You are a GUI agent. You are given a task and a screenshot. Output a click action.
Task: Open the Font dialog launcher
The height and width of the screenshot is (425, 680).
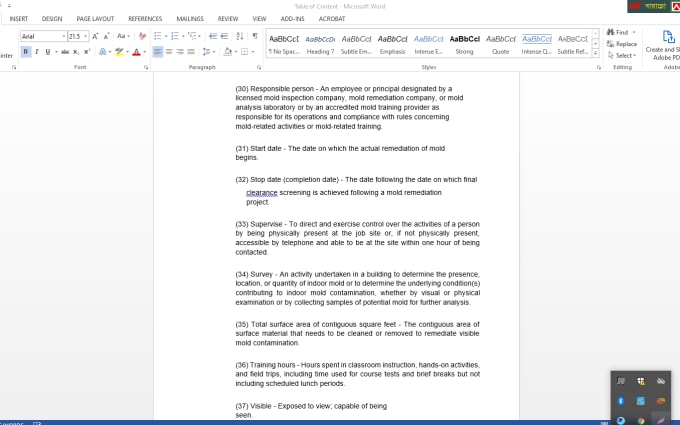[x=146, y=67]
